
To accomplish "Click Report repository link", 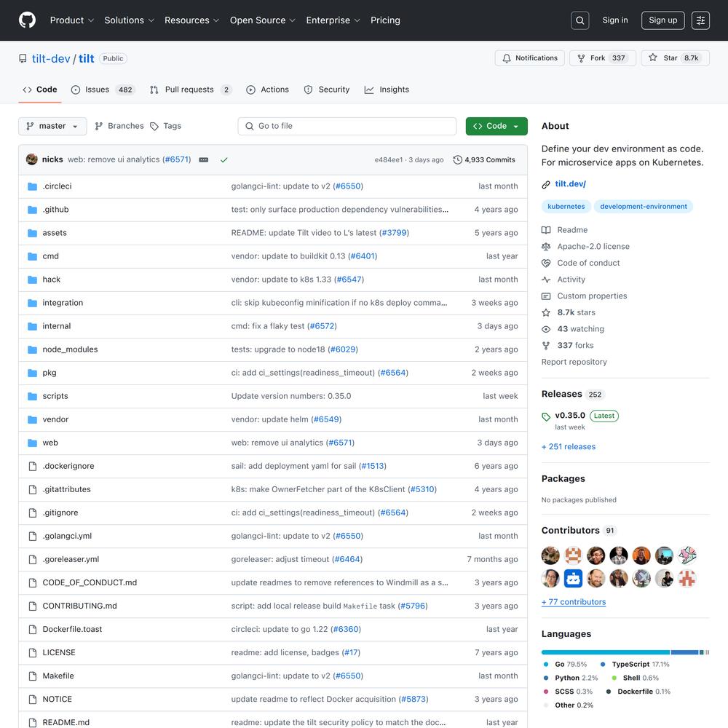I will click(574, 362).
